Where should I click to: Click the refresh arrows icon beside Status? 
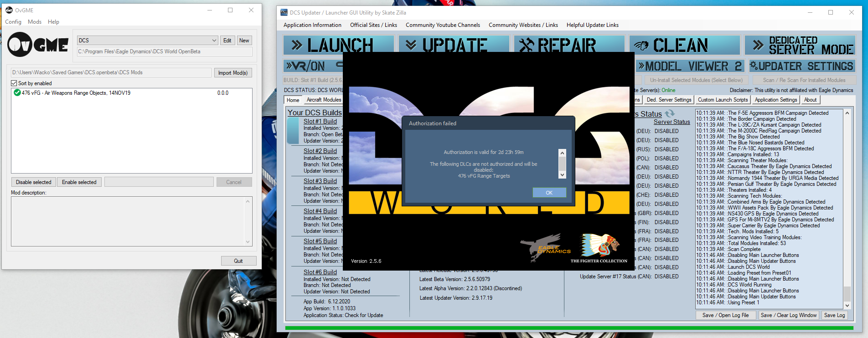669,113
